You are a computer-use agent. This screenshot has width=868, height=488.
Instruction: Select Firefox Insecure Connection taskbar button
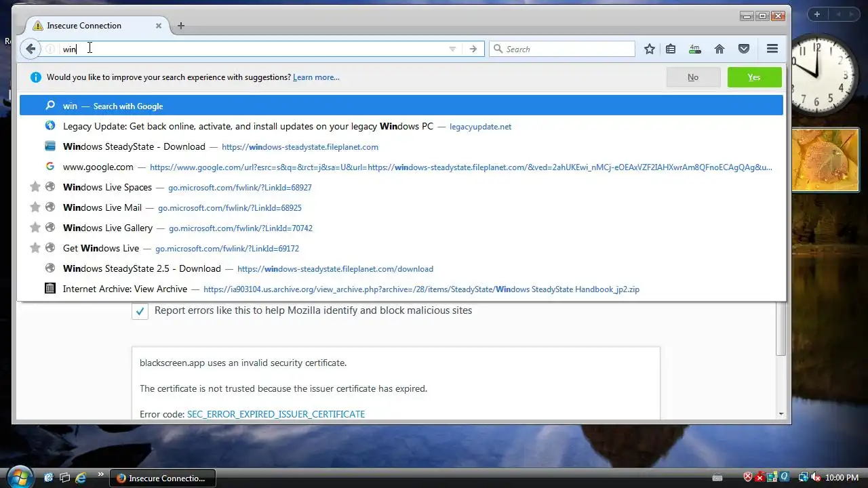click(162, 478)
